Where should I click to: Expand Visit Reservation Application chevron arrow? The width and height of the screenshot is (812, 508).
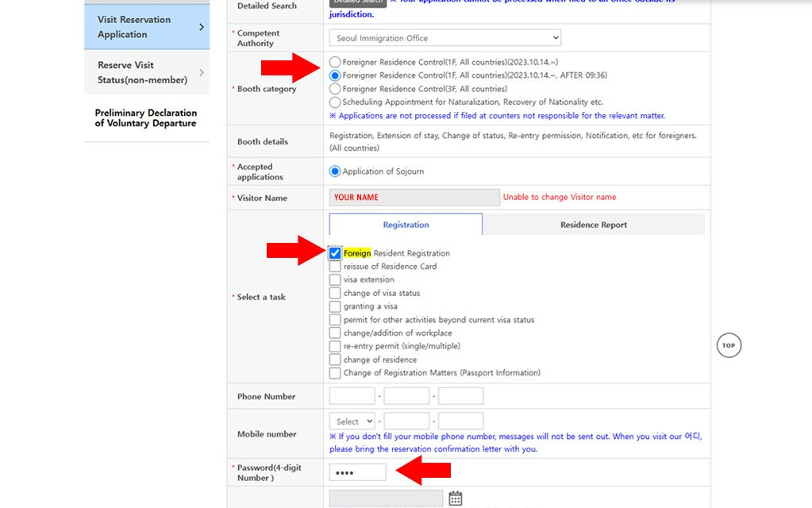[202, 27]
